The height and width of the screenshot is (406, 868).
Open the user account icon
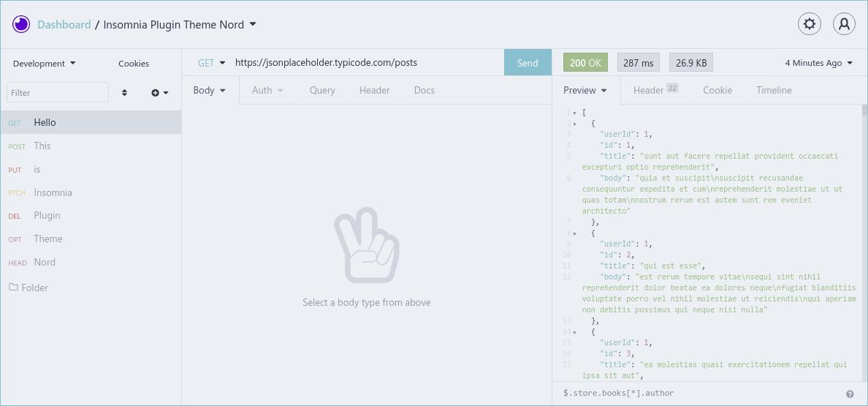pyautogui.click(x=844, y=24)
